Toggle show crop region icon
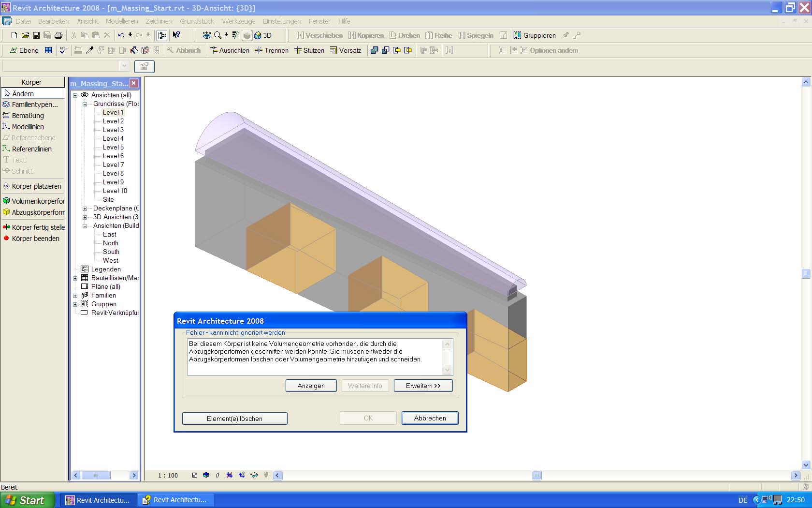The width and height of the screenshot is (812, 508). (242, 475)
